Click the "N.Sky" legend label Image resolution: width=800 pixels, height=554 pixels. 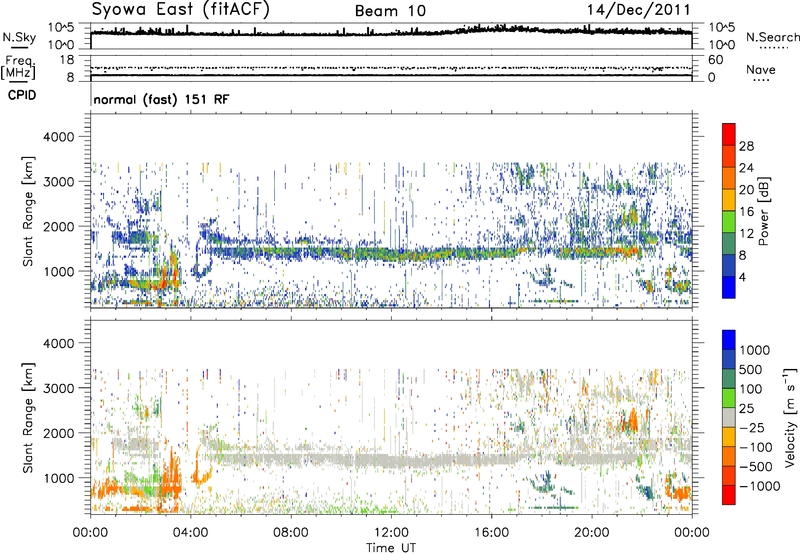tap(19, 37)
